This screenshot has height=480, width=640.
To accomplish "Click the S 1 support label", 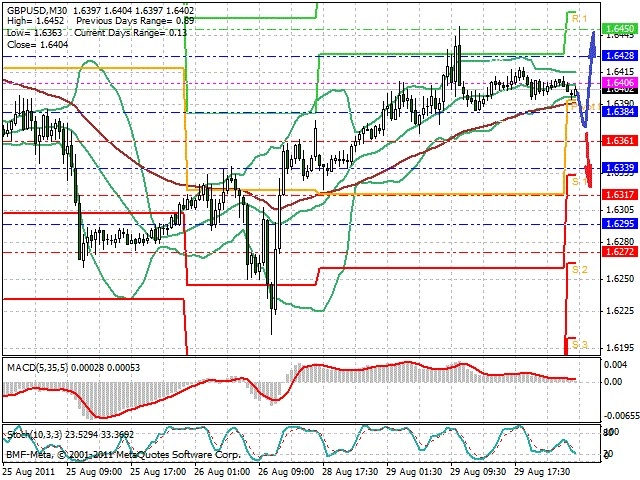I will click(579, 181).
